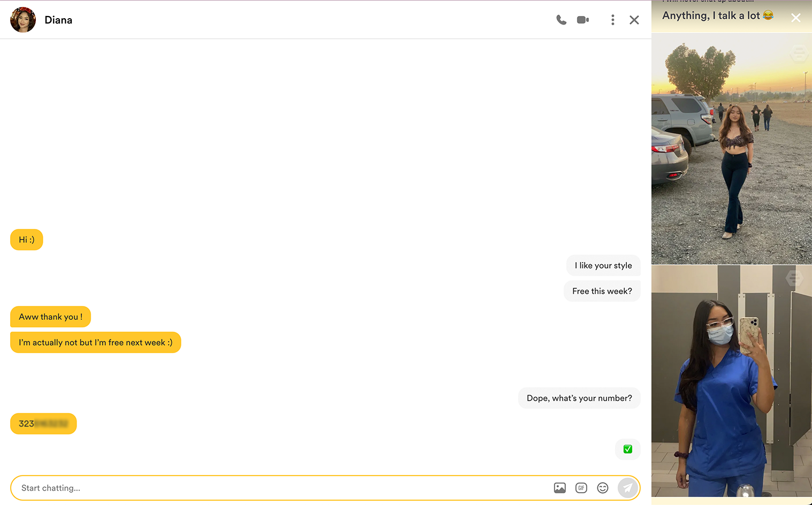812x505 pixels.
Task: Click the "Dope, what's your number?" message
Action: tap(579, 398)
